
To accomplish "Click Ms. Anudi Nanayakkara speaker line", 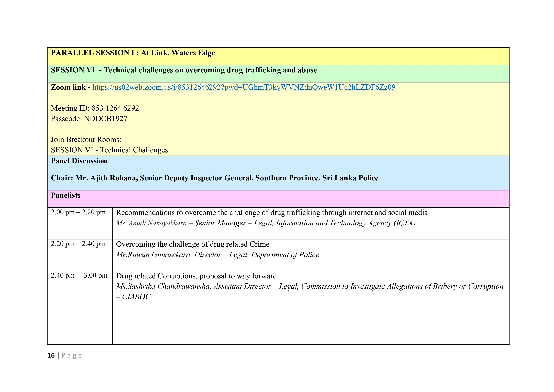I will pyautogui.click(x=266, y=223).
